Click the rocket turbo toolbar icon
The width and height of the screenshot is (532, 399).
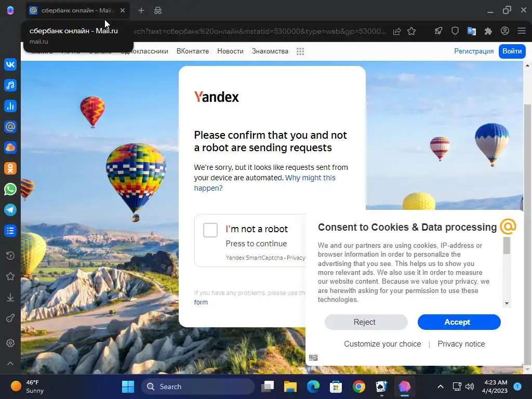pyautogui.click(x=438, y=31)
